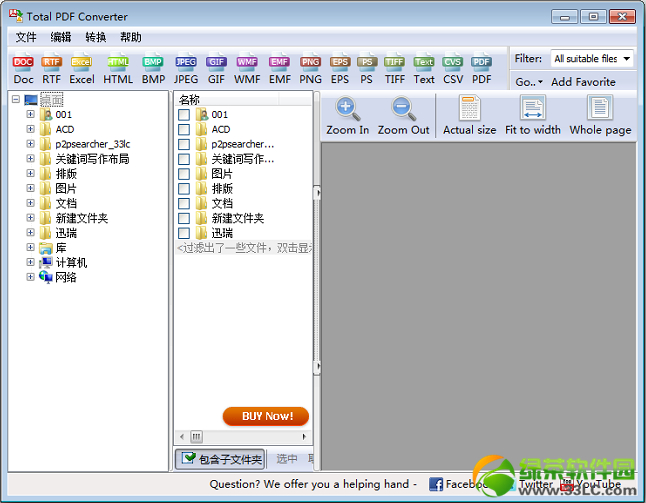Screen dimensions: 646x503
Task: Choose EMF output format
Action: pyautogui.click(x=280, y=69)
